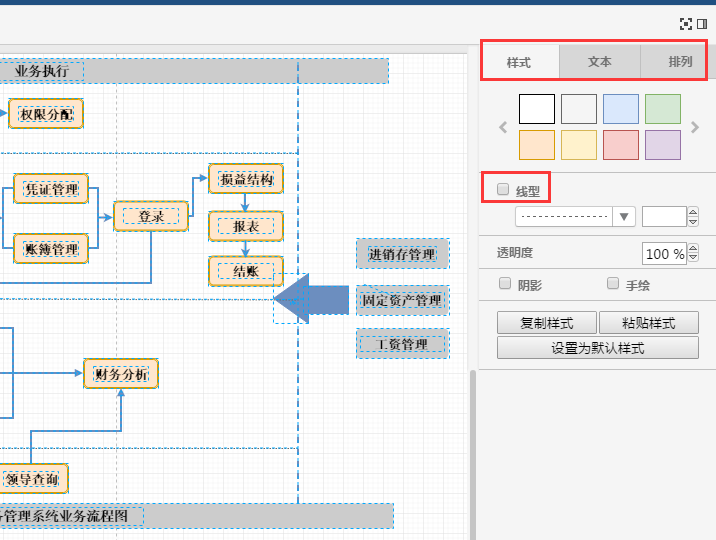Image resolution: width=716 pixels, height=540 pixels.
Task: Pick the light gray style swatch
Action: (579, 109)
